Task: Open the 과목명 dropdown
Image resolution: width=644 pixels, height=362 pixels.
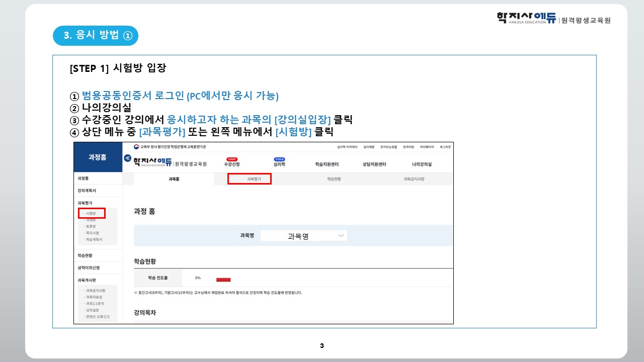Action: [303, 236]
